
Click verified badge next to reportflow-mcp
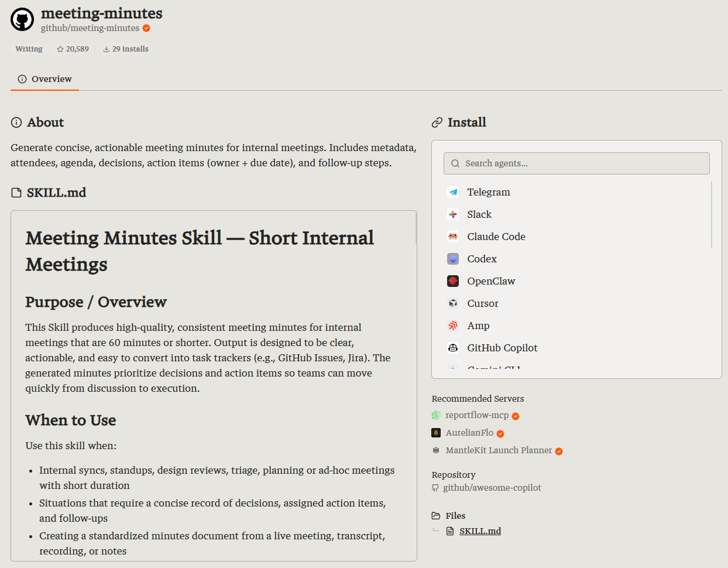coord(516,416)
